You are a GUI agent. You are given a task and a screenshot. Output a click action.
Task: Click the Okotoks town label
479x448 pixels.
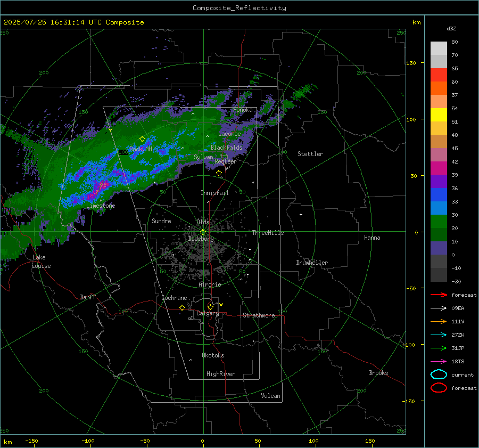pyautogui.click(x=213, y=355)
